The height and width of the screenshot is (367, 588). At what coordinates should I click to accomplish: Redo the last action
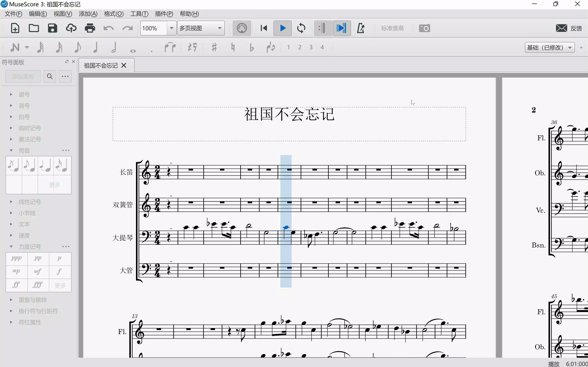(127, 28)
